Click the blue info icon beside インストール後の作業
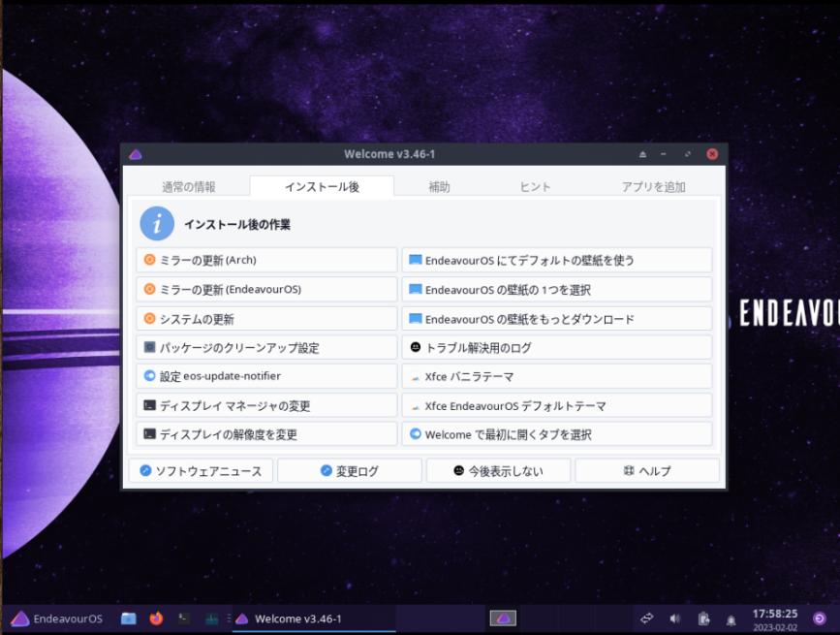This screenshot has height=635, width=840. coord(157,224)
